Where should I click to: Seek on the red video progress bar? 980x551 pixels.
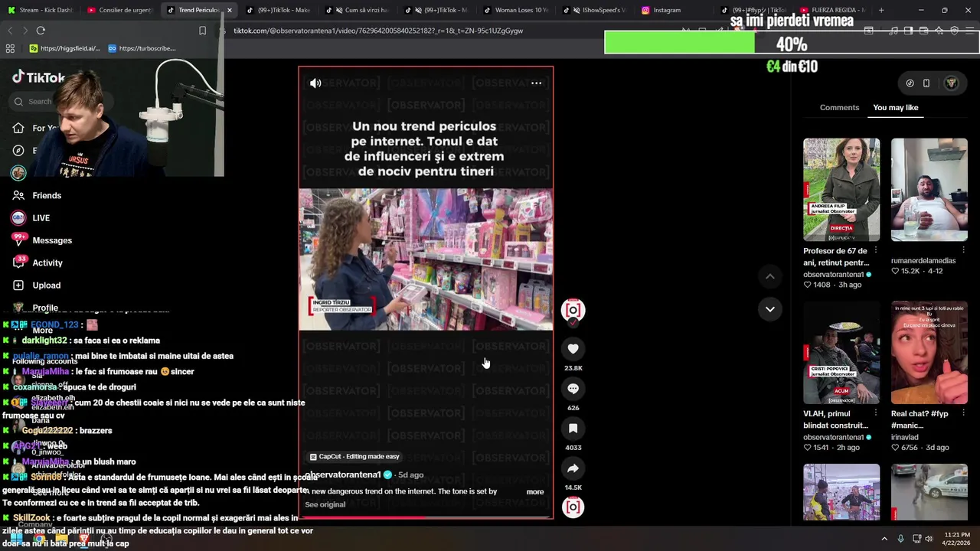click(x=426, y=518)
